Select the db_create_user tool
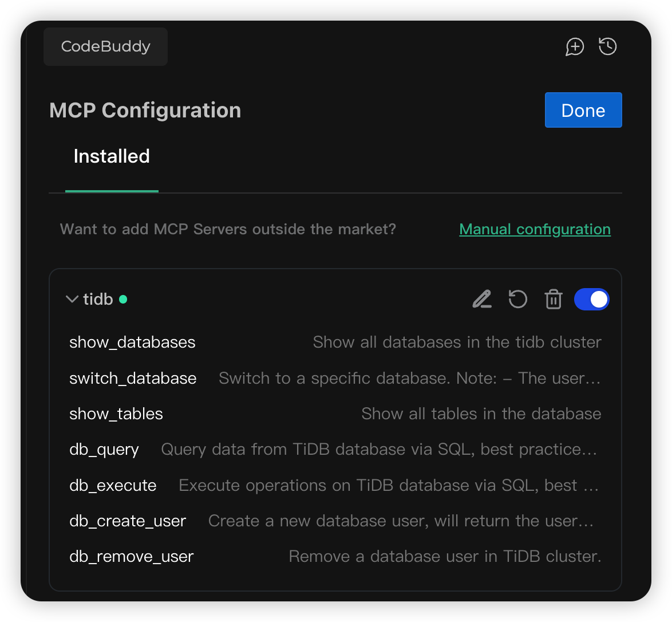Image resolution: width=672 pixels, height=622 pixels. click(128, 521)
